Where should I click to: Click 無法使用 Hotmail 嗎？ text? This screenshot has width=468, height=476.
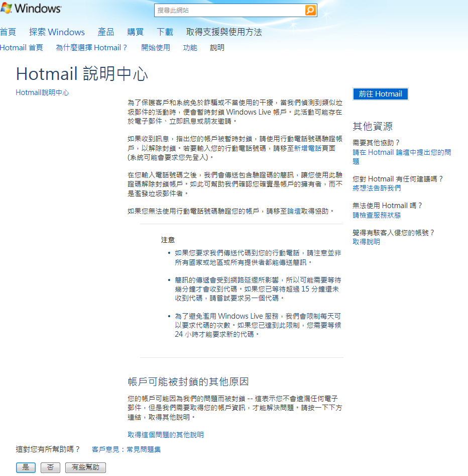[x=387, y=206]
